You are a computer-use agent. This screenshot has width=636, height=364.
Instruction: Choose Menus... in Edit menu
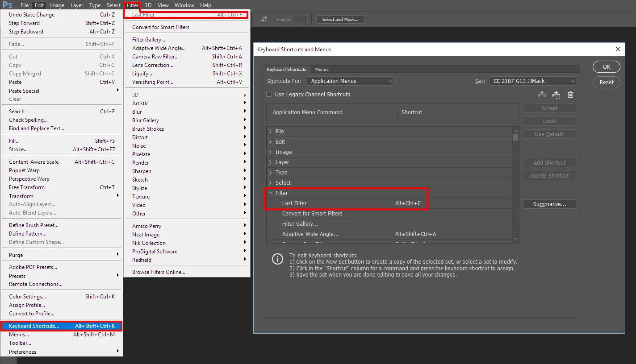[61, 335]
